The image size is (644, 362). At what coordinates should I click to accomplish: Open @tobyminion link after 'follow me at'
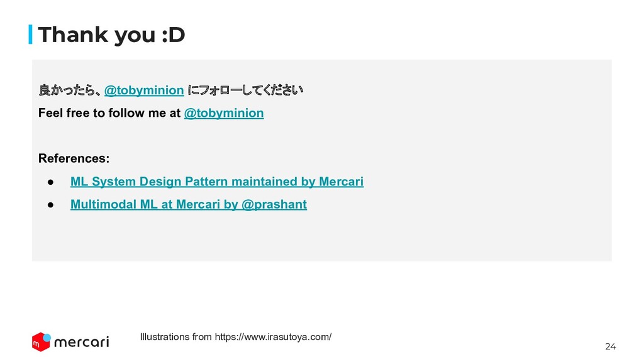(x=224, y=113)
